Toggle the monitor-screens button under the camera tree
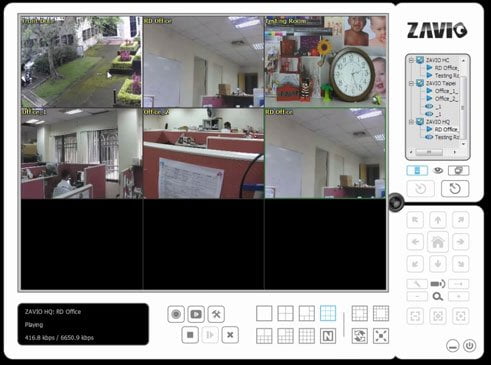Screen dimensions: 491x365 point(459,171)
